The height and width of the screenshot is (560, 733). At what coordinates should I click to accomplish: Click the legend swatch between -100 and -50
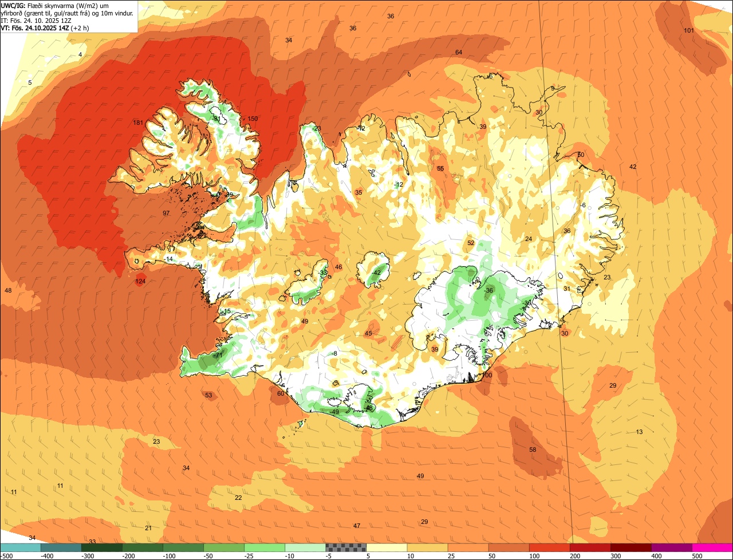click(183, 547)
